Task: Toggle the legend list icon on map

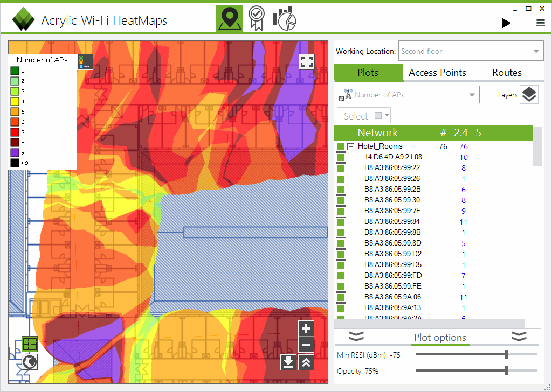Action: pos(86,62)
